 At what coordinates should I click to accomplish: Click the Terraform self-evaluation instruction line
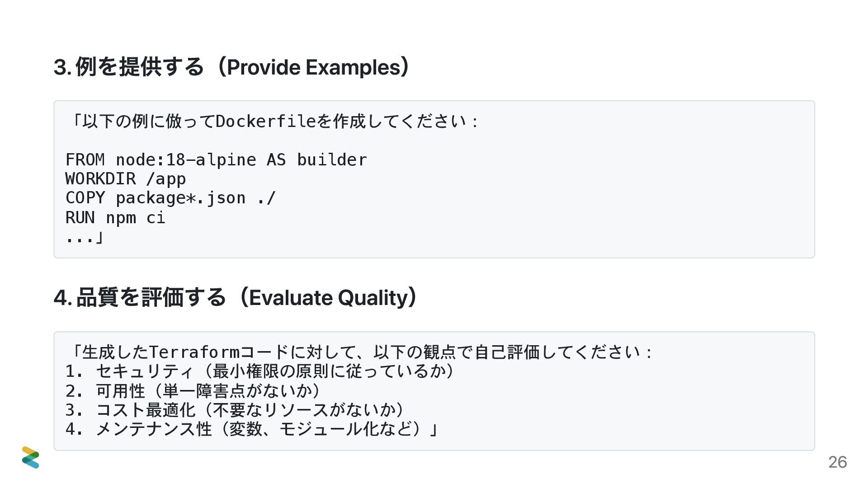(360, 352)
